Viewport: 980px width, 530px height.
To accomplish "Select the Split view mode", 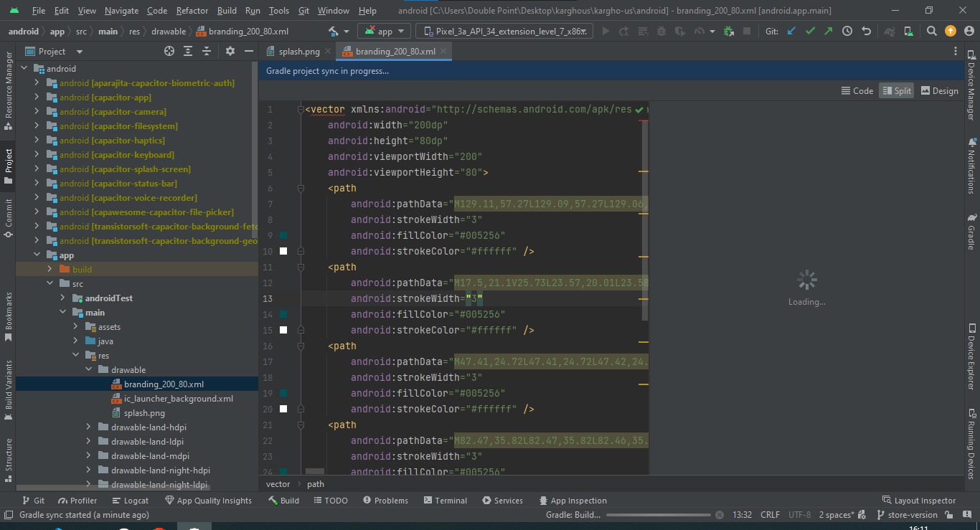I will coord(896,90).
